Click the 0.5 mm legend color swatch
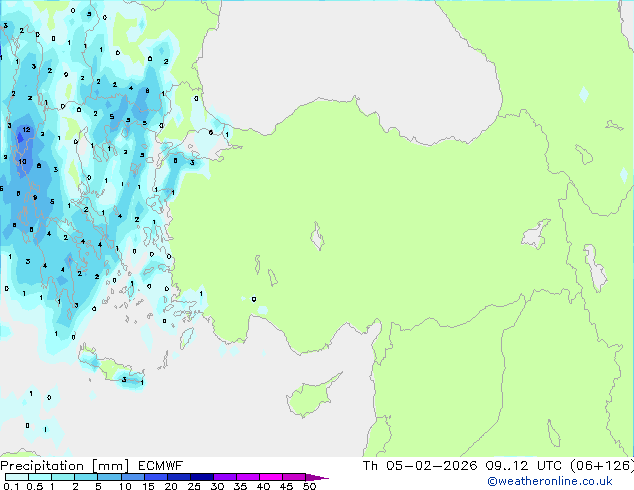This screenshot has height=490, width=634. tap(40, 477)
